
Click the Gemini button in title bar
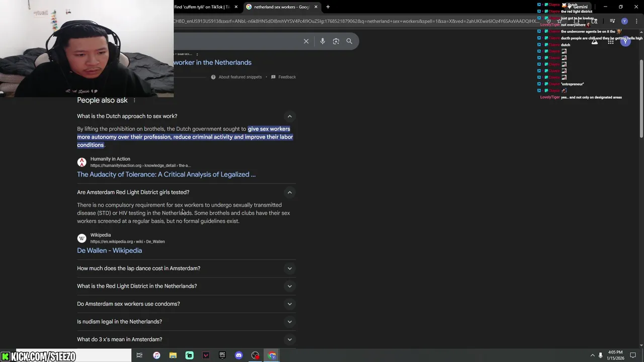[577, 7]
